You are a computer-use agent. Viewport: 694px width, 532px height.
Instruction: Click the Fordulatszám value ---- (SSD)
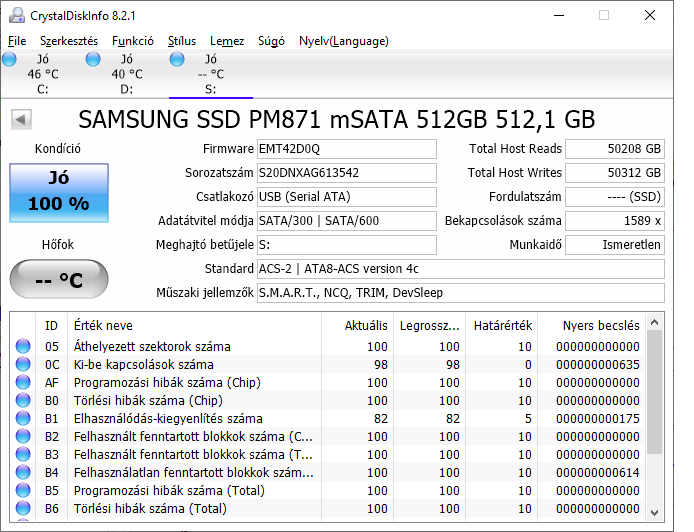615,197
